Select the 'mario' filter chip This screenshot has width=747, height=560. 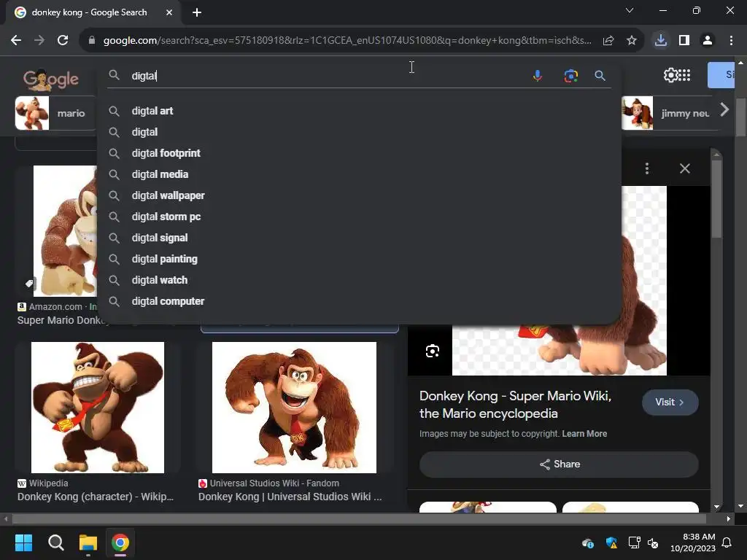(55, 113)
